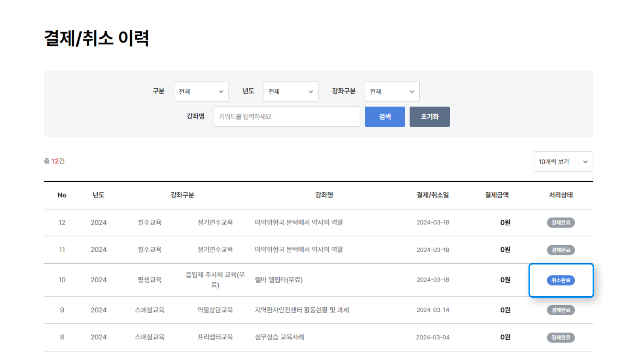Screen dimensions: 644x354
Task: Open the 10개씩 보기 page size dropdown
Action: pos(563,162)
